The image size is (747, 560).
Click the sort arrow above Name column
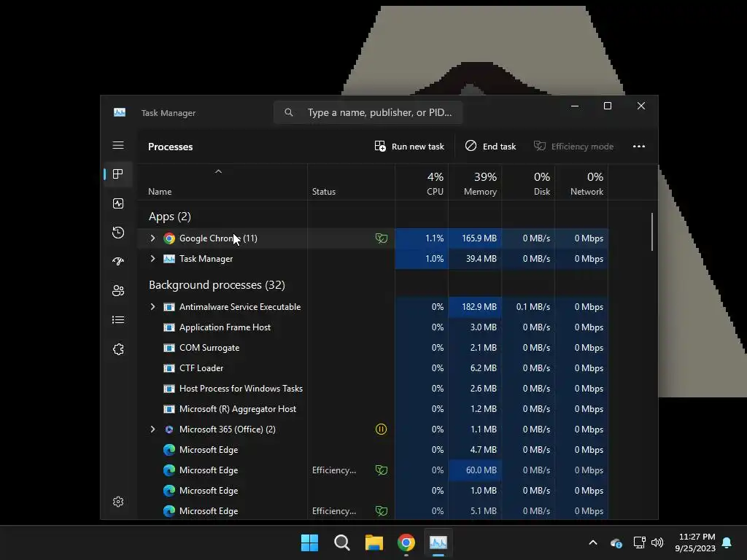pos(218,171)
